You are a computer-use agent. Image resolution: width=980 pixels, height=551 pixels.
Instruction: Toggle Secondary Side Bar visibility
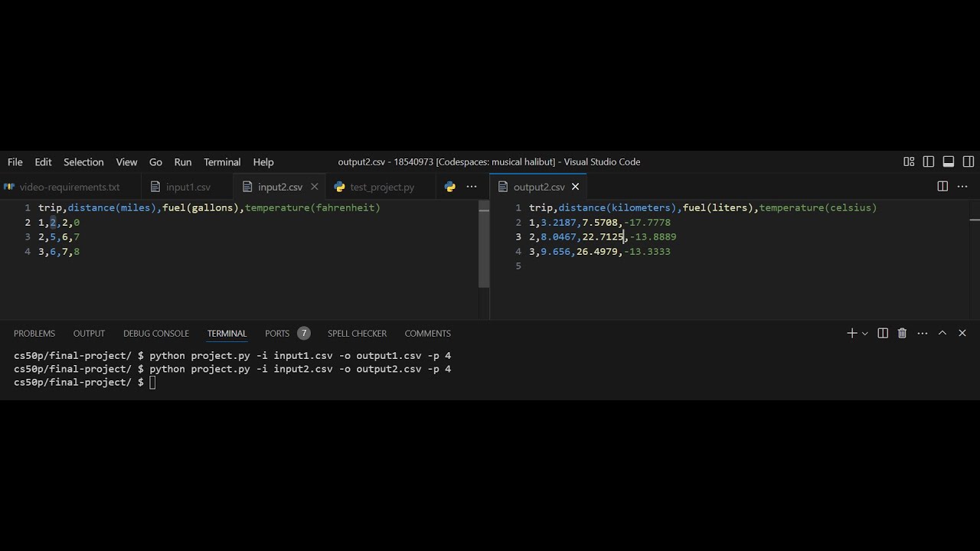(969, 161)
